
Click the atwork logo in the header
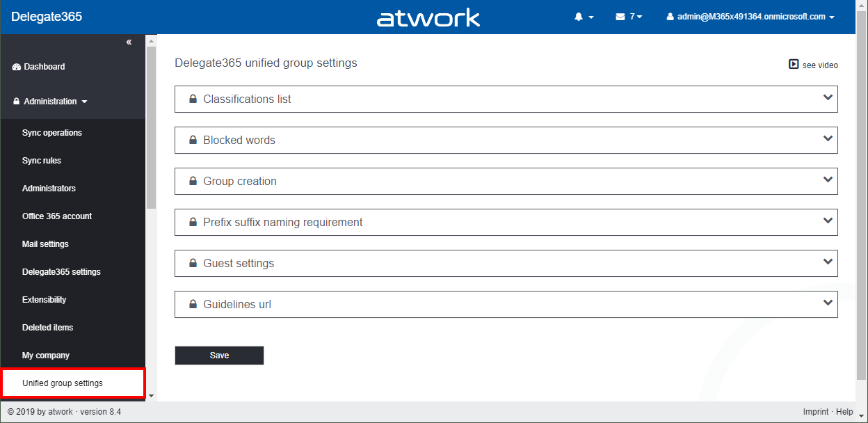(x=428, y=17)
